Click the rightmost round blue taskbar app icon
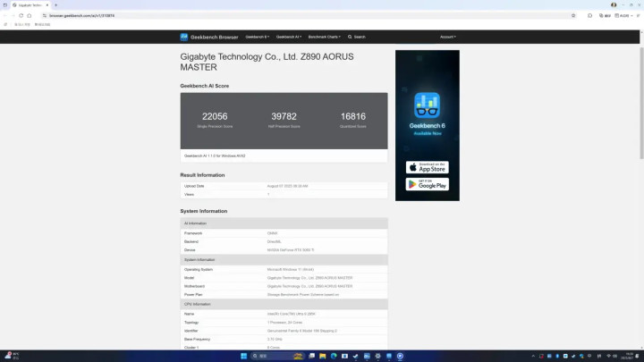Viewport: 644px width, 362px height. [x=400, y=356]
